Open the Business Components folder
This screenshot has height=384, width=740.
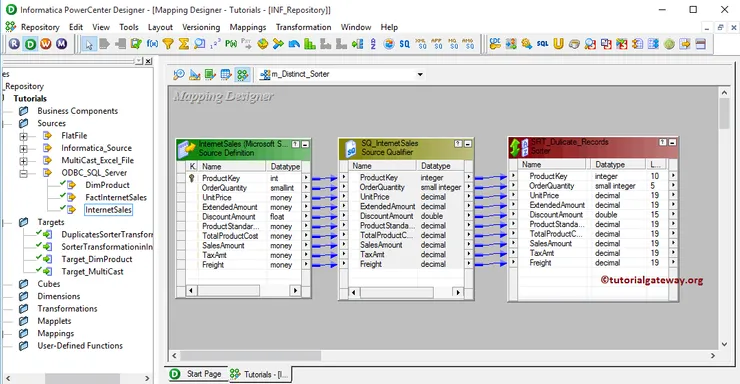coord(77,111)
